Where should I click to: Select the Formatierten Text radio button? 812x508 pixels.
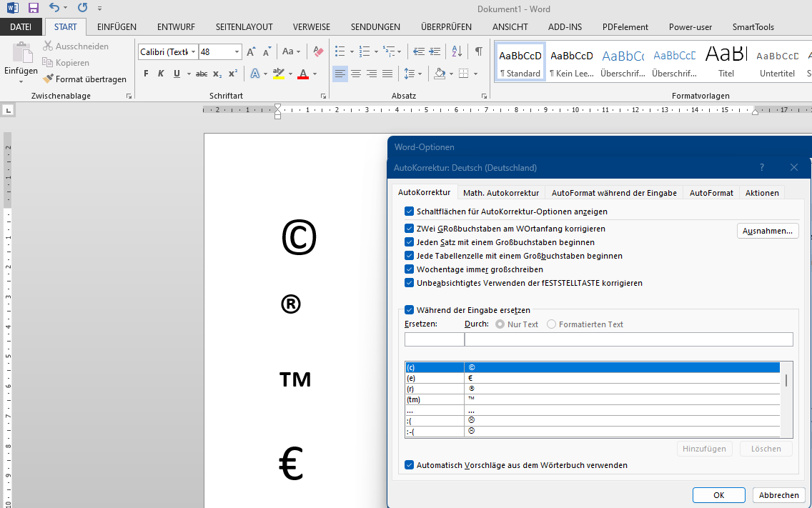[x=552, y=324]
